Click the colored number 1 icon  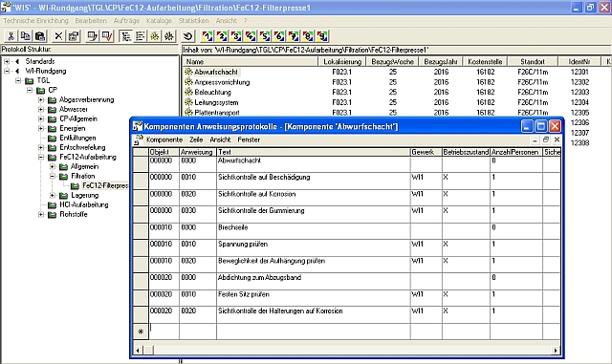pyautogui.click(x=208, y=36)
